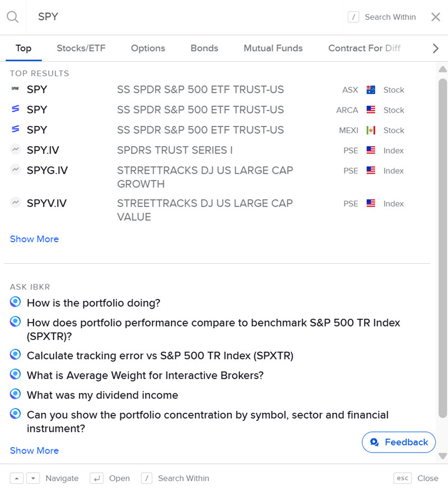Ask how portfolio compares to benchmark SPXTR

coord(213,329)
